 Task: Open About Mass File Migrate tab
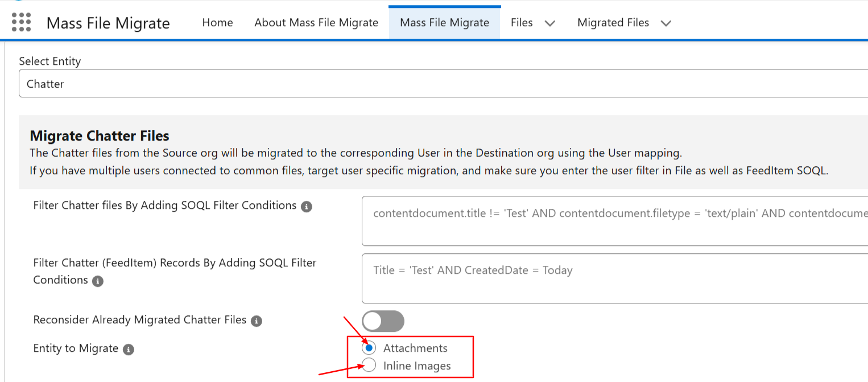316,23
